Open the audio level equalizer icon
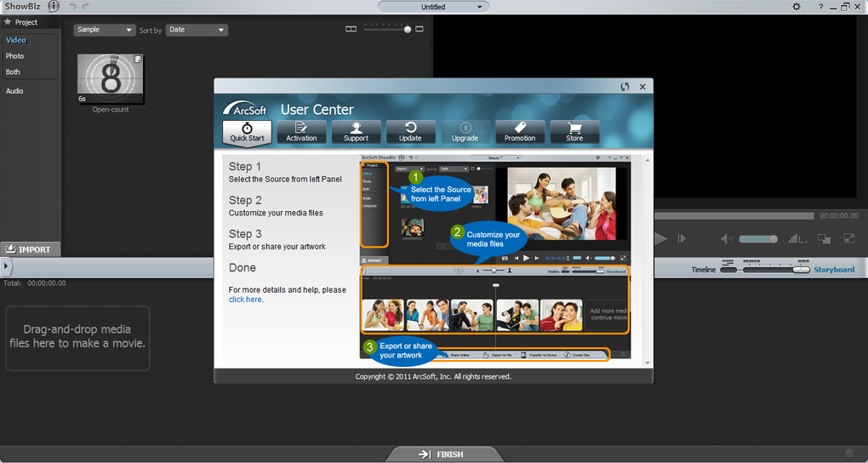Screen dimensions: 868x463 797,238
